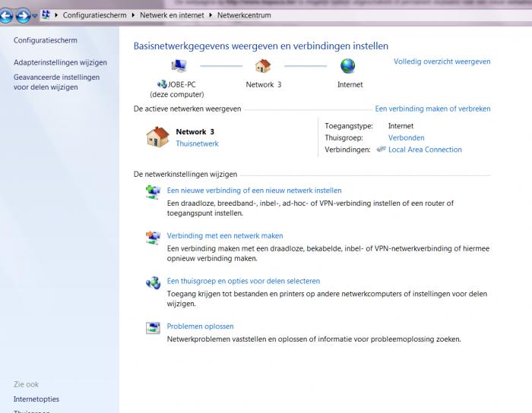Screen dimensions: 532x413
Task: Click the Toegangstype Internet value
Action: point(401,126)
